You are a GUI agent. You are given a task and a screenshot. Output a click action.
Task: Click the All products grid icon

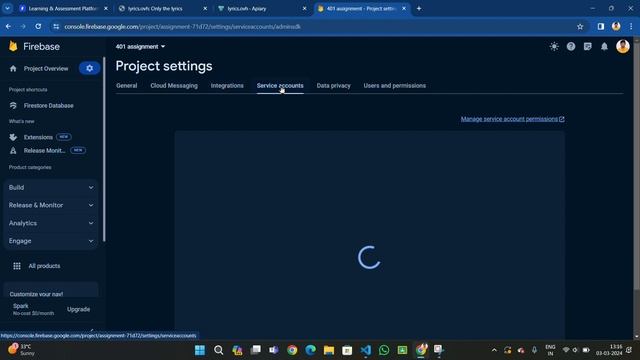tap(17, 266)
